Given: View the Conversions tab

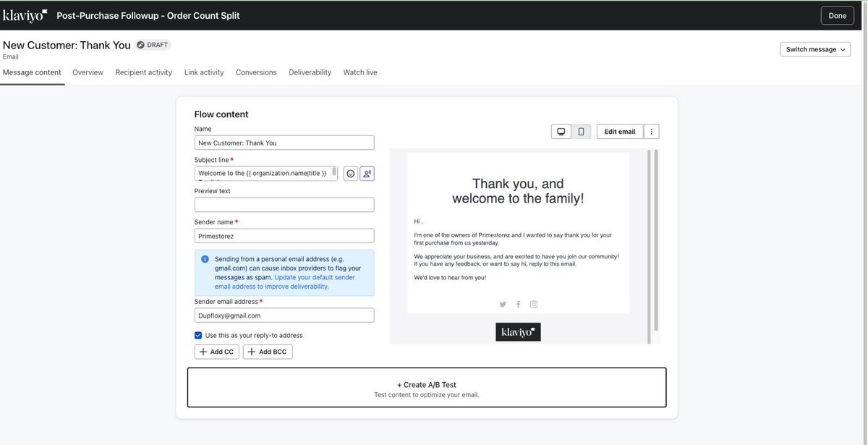Looking at the screenshot, I should (x=256, y=72).
